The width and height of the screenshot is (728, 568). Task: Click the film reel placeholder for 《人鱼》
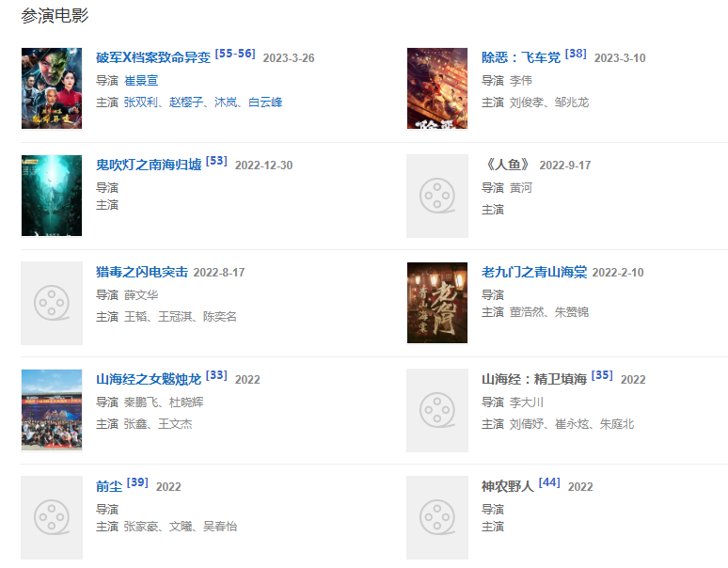coord(437,196)
